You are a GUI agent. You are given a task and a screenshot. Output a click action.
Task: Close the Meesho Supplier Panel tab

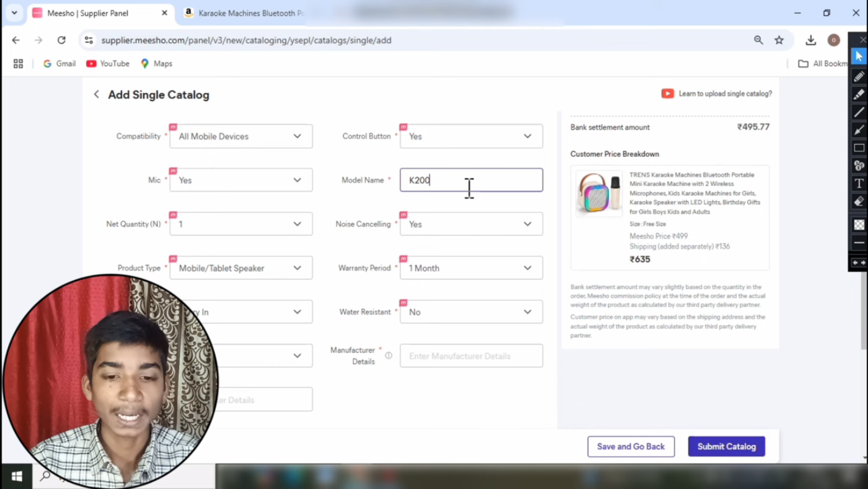coord(164,13)
